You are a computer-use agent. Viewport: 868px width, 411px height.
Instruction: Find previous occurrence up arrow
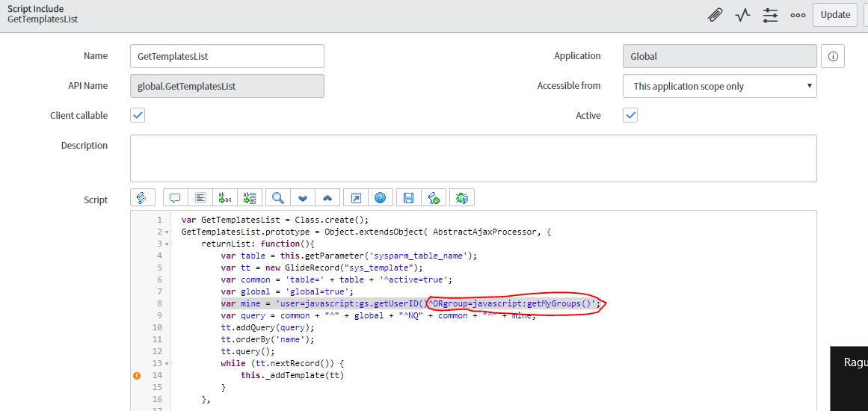tap(327, 197)
